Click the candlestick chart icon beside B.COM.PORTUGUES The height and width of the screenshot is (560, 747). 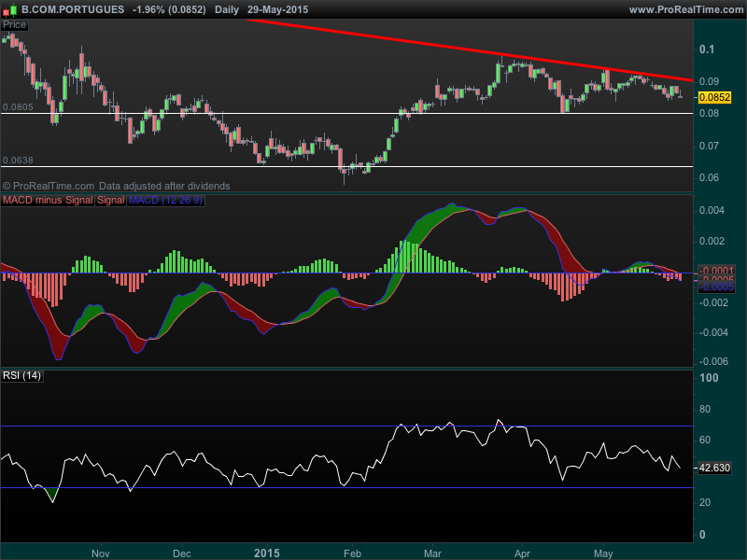pyautogui.click(x=10, y=8)
